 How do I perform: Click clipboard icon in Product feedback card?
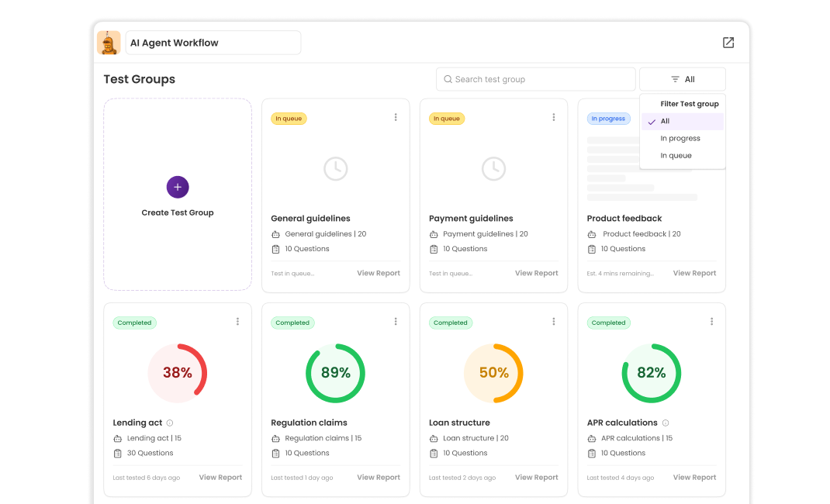point(592,249)
